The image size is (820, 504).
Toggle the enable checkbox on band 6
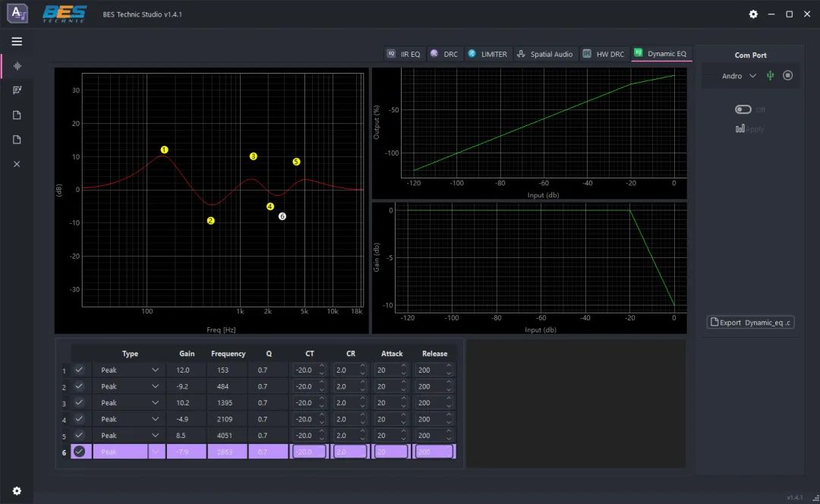point(79,452)
